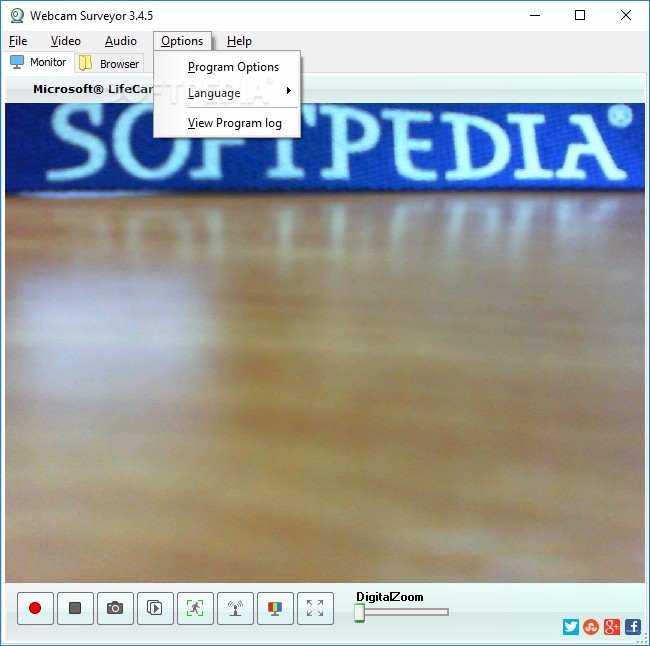Open video adjustments with the color monitor icon

click(x=275, y=608)
